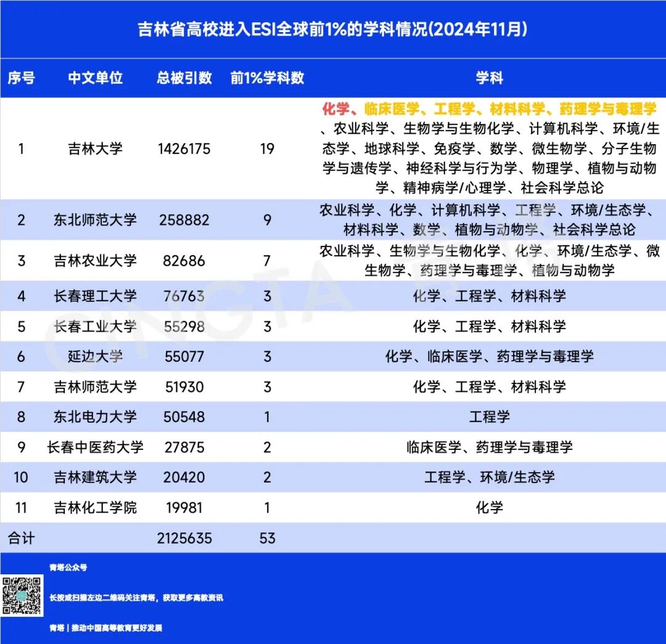The image size is (666, 644).
Task: Click subjects '化学、临床医学、药理学与毒理学' for 延边大学
Action: pyautogui.click(x=489, y=357)
